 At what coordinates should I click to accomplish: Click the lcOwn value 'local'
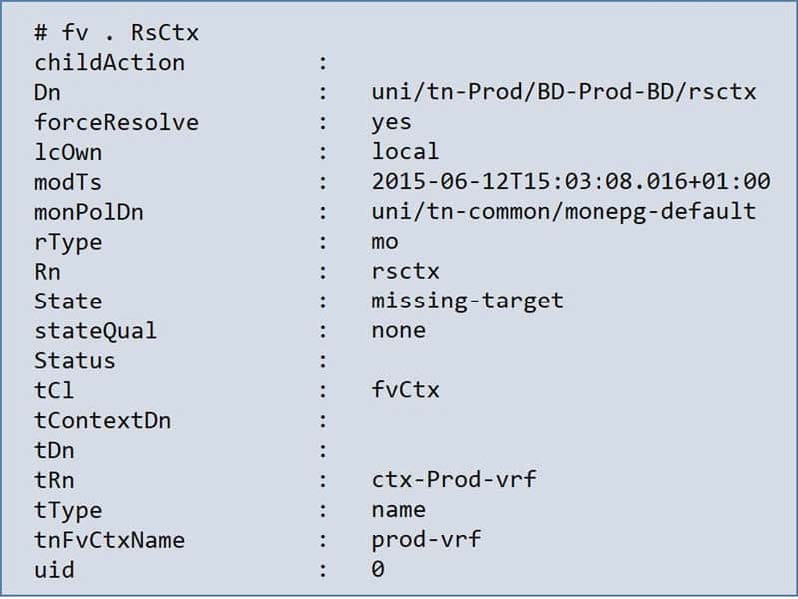tap(405, 152)
